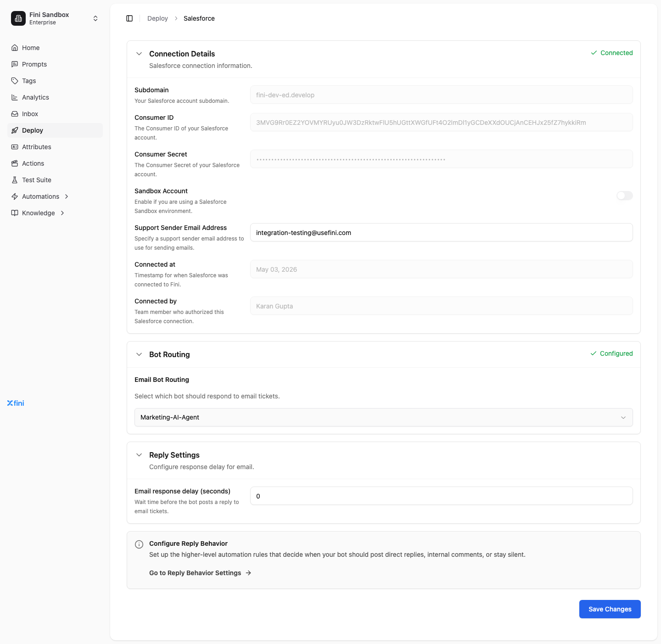
Task: Click the Deploy breadcrumb link
Action: pos(157,18)
